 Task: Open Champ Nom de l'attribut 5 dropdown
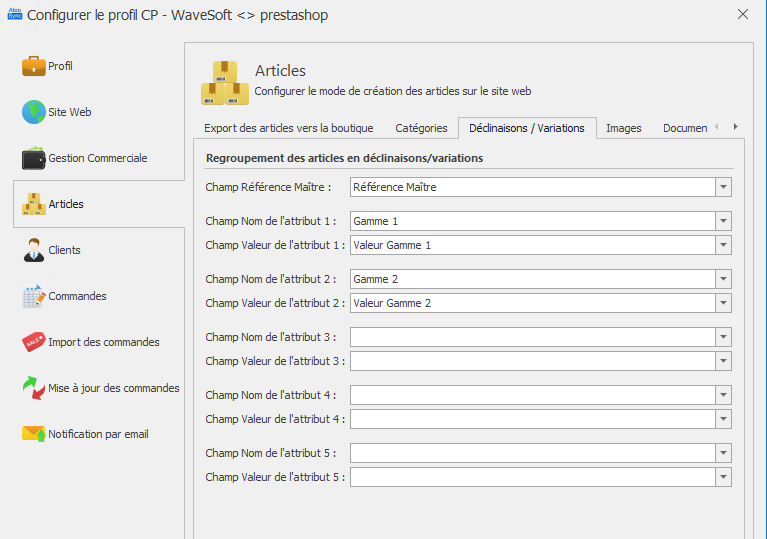[x=723, y=453]
